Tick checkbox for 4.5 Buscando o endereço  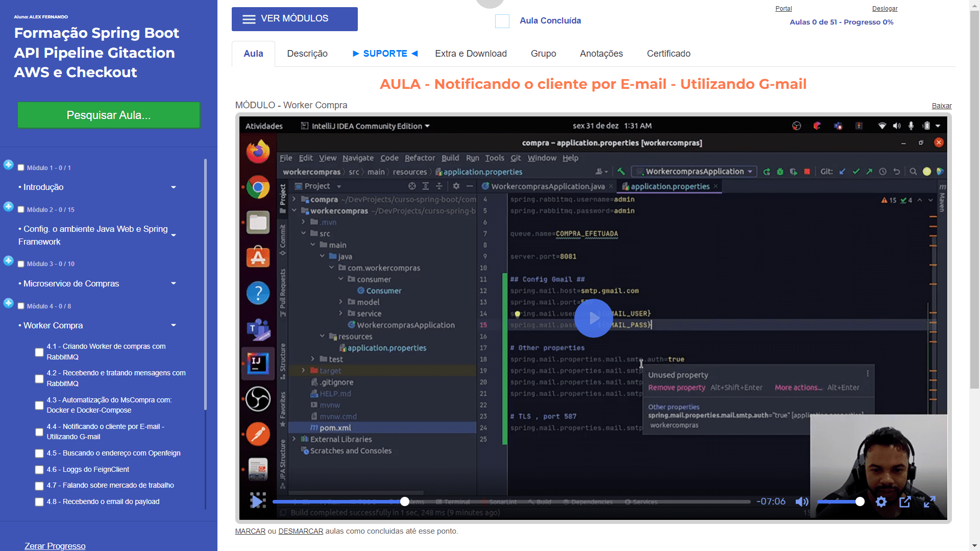pos(39,453)
